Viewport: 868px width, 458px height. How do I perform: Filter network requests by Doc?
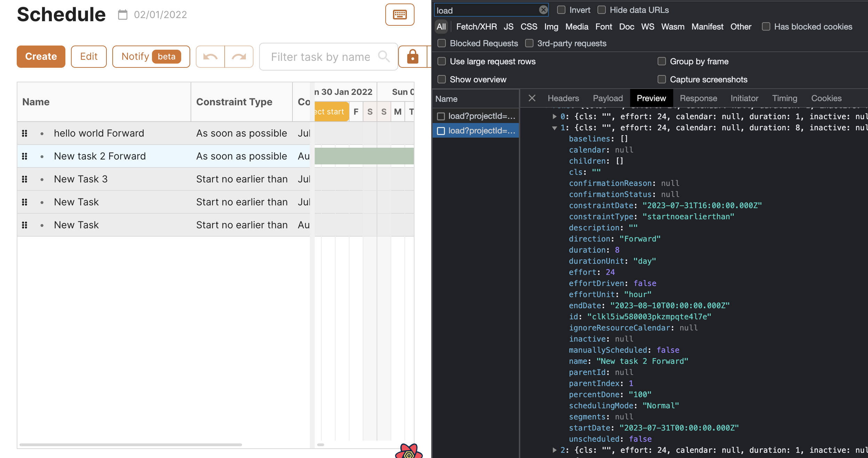click(626, 27)
